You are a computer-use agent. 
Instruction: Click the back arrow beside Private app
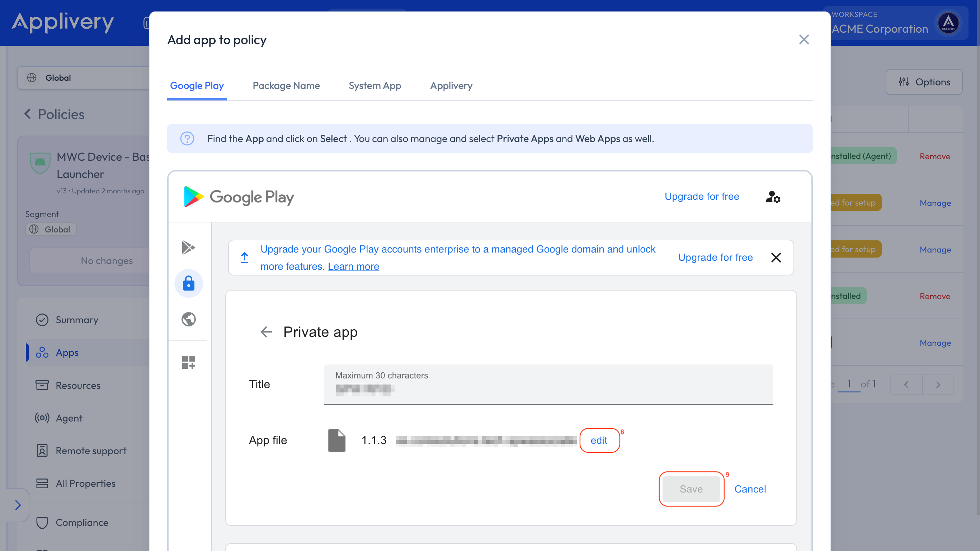click(266, 332)
